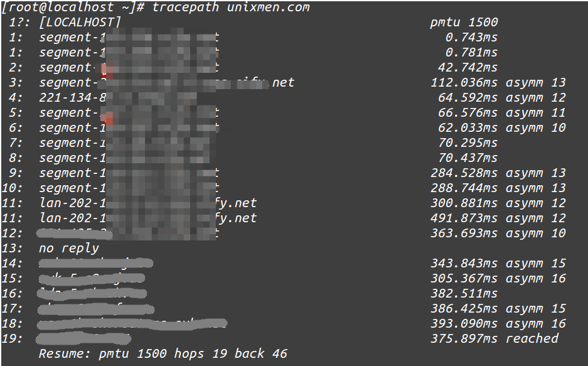The image size is (588, 366).
Task: Click the Resume pmtu 1500 hops 19 summary
Action: click(x=163, y=353)
